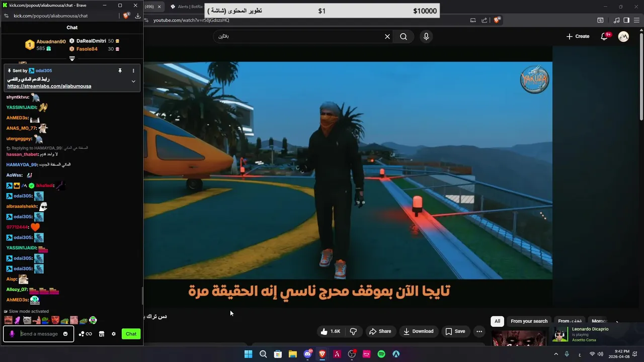Start YouTube voice search with the microphone
The height and width of the screenshot is (362, 644).
click(426, 36)
